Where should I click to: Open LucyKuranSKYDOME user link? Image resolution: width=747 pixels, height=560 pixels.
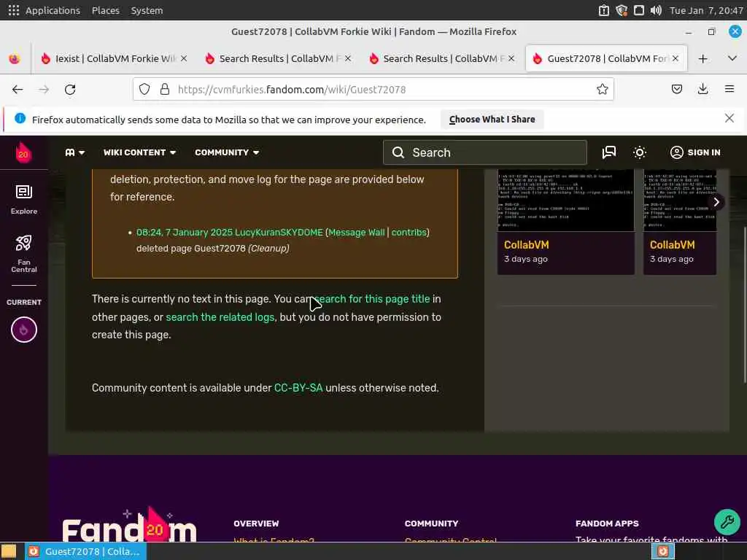click(x=279, y=233)
